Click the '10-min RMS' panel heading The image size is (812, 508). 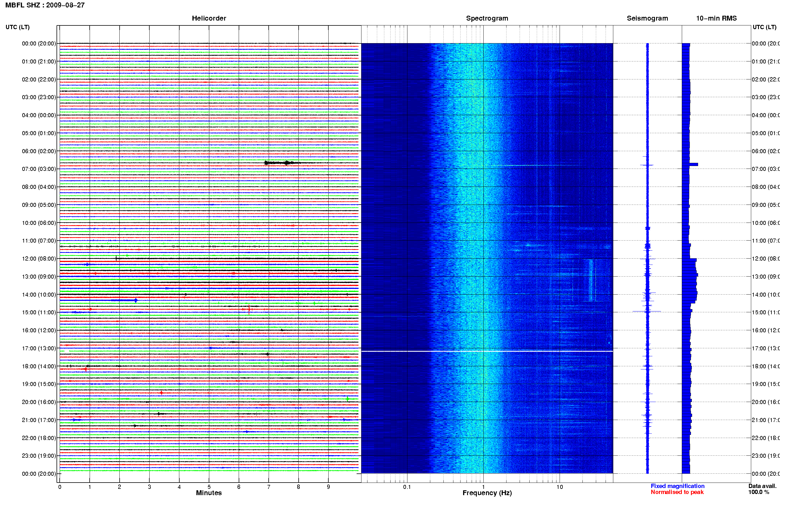716,18
